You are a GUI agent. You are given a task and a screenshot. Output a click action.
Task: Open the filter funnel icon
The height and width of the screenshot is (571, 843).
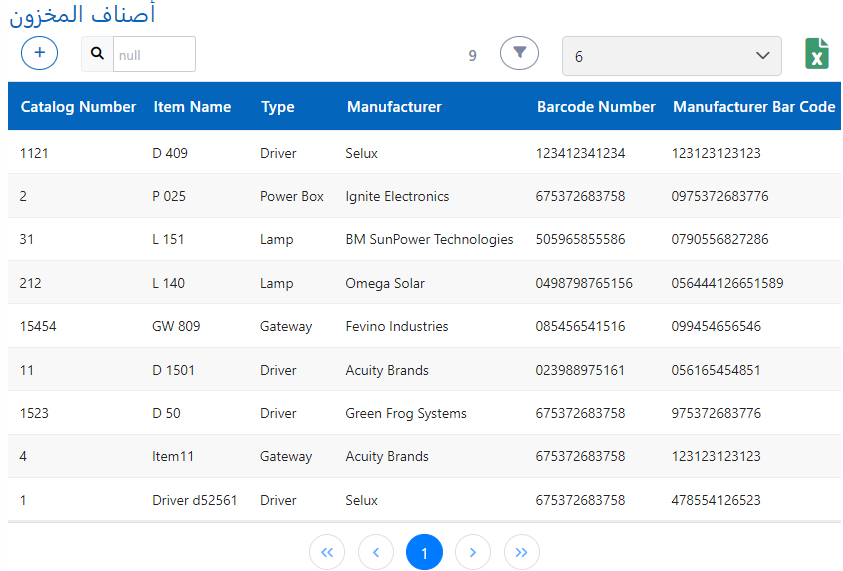[x=519, y=53]
